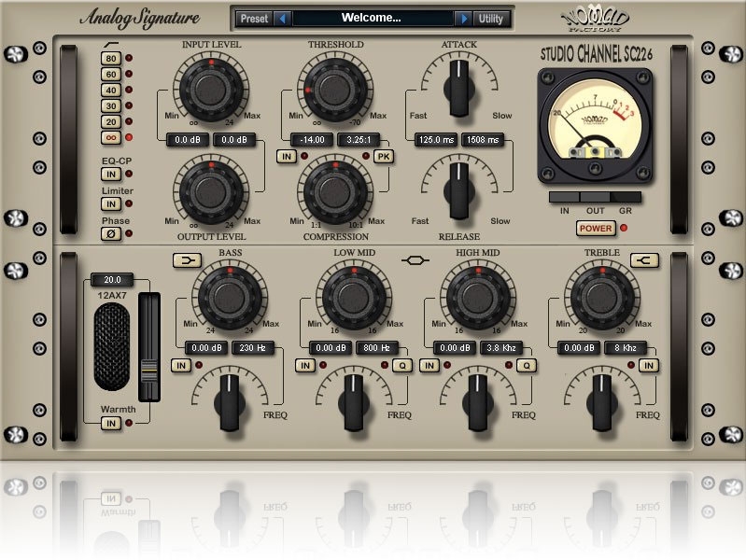Click the Phase invert Ø button

coord(110,233)
